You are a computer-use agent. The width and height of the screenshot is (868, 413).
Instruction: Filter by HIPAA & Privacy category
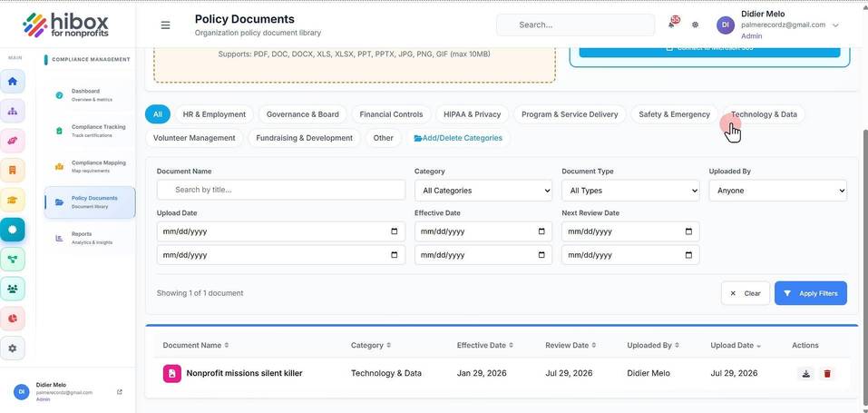[x=473, y=114]
